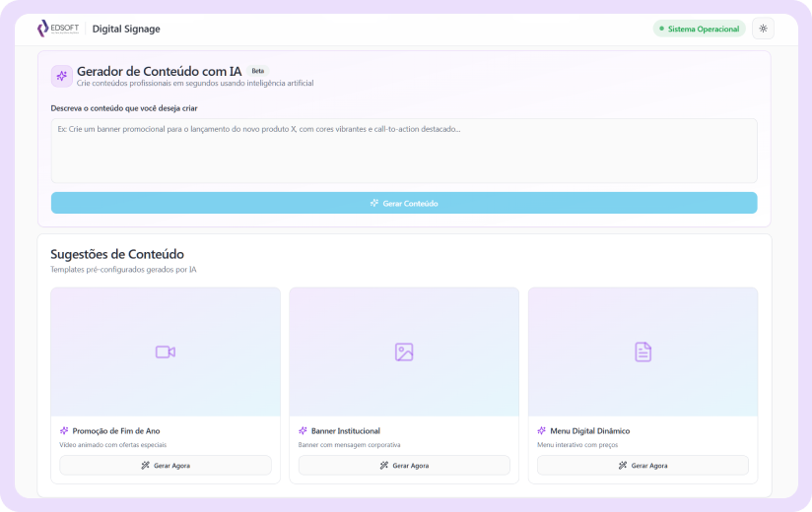Toggle the light/dark theme sun button
812x512 pixels.
coord(763,29)
